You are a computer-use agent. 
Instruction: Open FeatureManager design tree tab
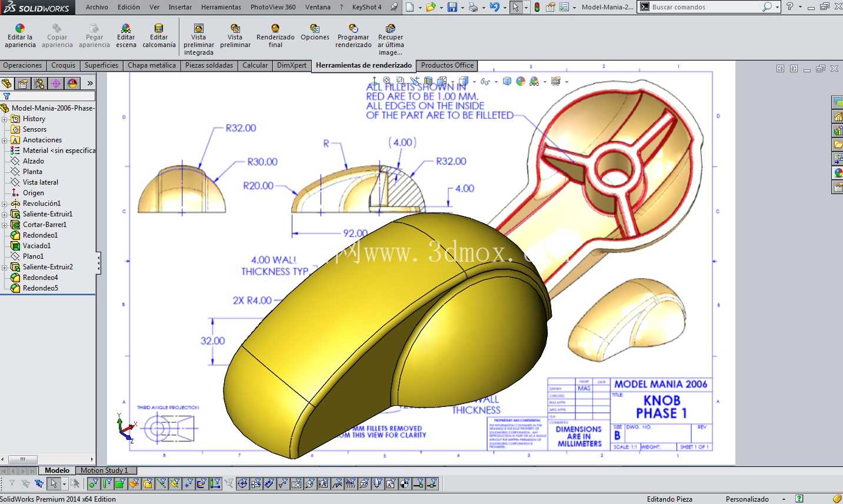pyautogui.click(x=6, y=84)
